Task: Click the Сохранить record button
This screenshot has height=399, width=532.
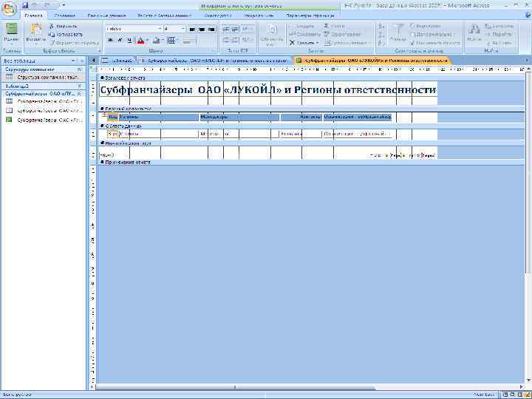Action: point(304,34)
